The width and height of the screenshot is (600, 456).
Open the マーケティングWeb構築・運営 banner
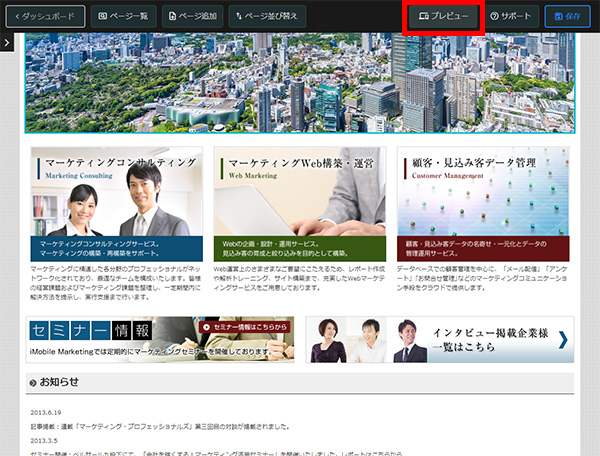[300, 205]
